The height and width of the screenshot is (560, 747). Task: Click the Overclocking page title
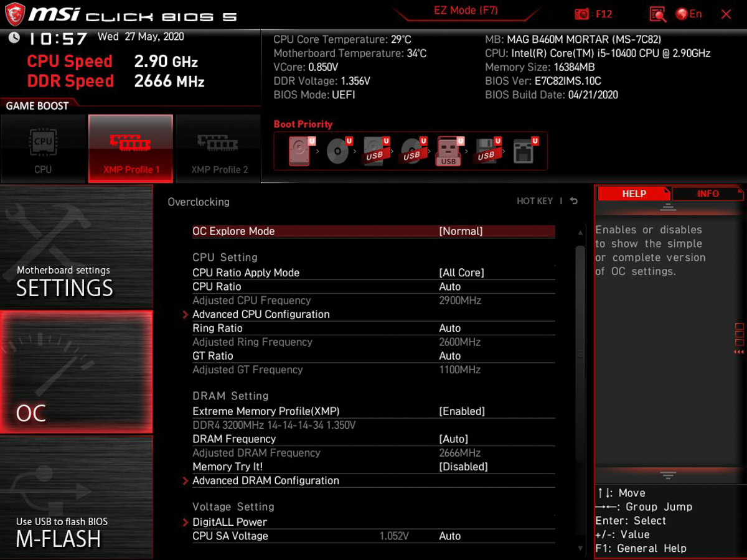[x=199, y=202]
